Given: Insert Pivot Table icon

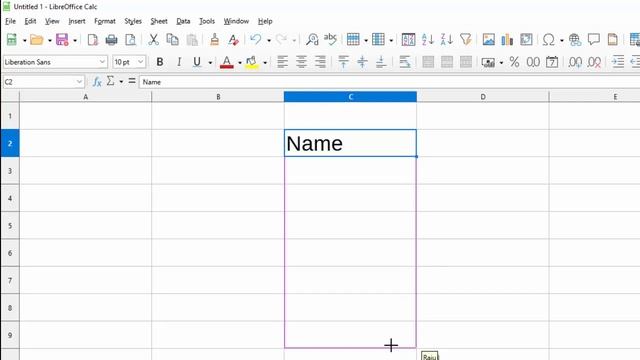Looking at the screenshot, I should (526, 40).
